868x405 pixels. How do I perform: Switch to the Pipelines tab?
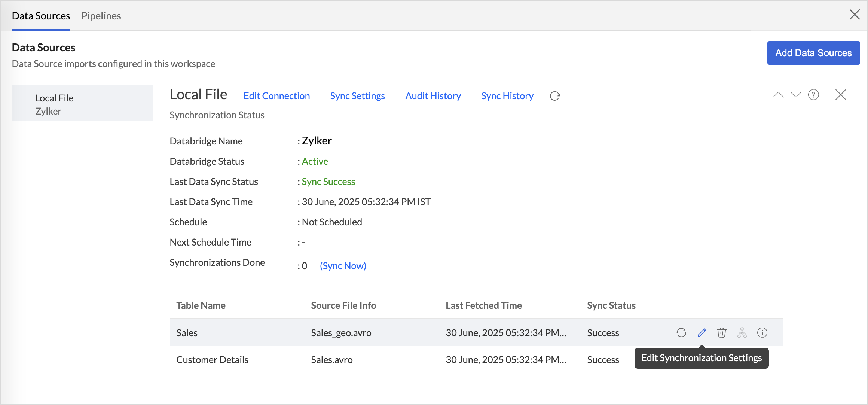[x=101, y=16]
